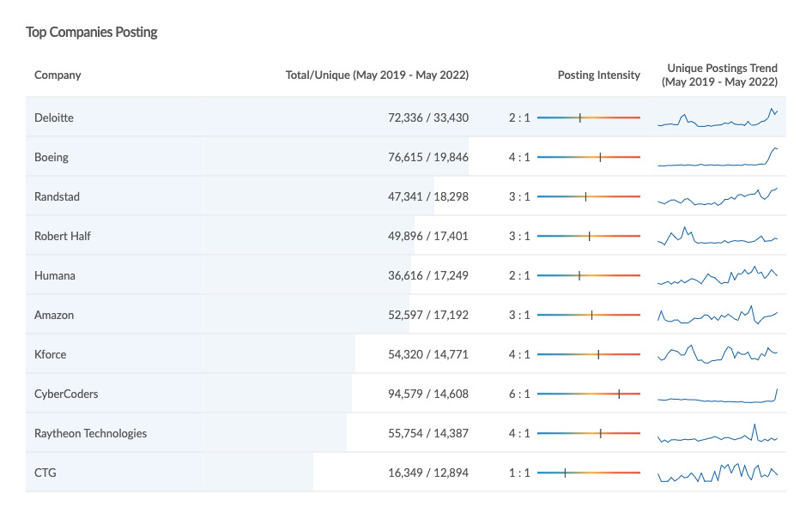Select the Robert Half company name
Image resolution: width=812 pixels, height=518 pixels.
coord(62,236)
